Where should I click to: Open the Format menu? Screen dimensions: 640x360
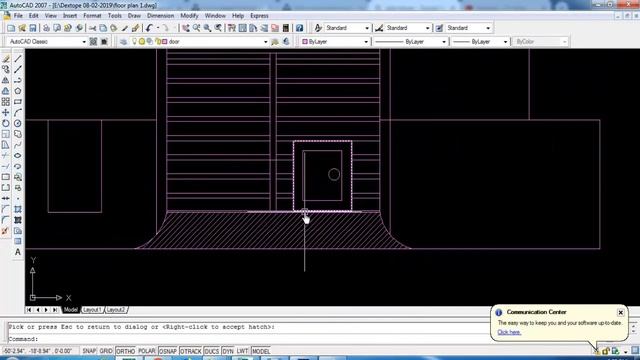[x=92, y=16]
